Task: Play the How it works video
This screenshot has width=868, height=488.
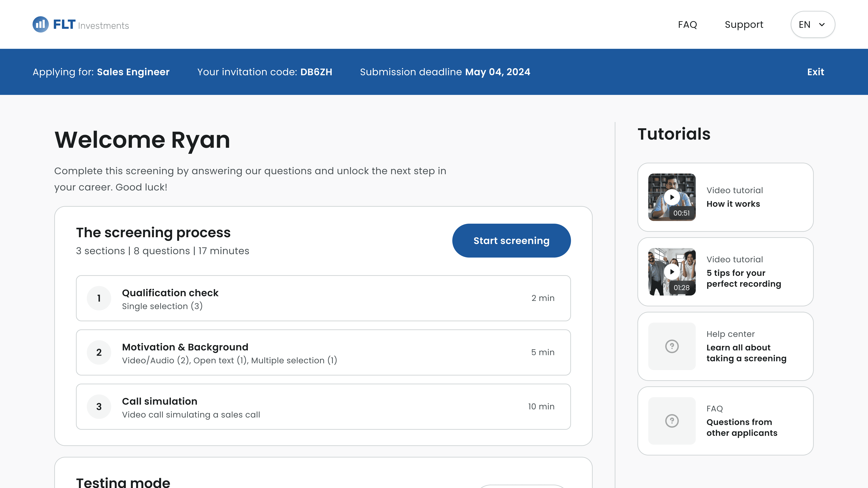Action: point(672,197)
